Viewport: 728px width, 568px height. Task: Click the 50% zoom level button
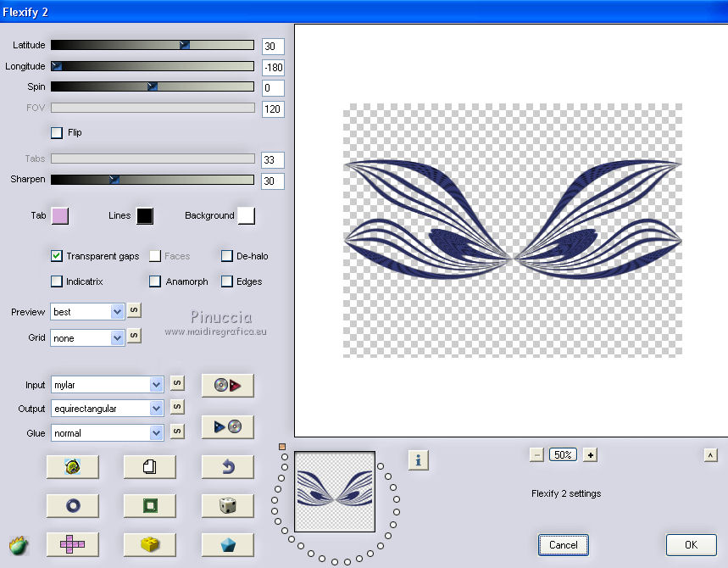564,454
